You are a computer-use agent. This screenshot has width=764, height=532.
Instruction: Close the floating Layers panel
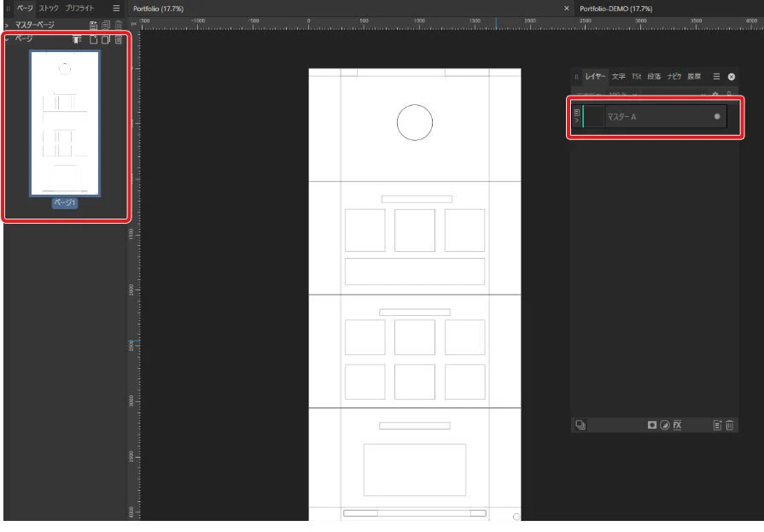[732, 77]
